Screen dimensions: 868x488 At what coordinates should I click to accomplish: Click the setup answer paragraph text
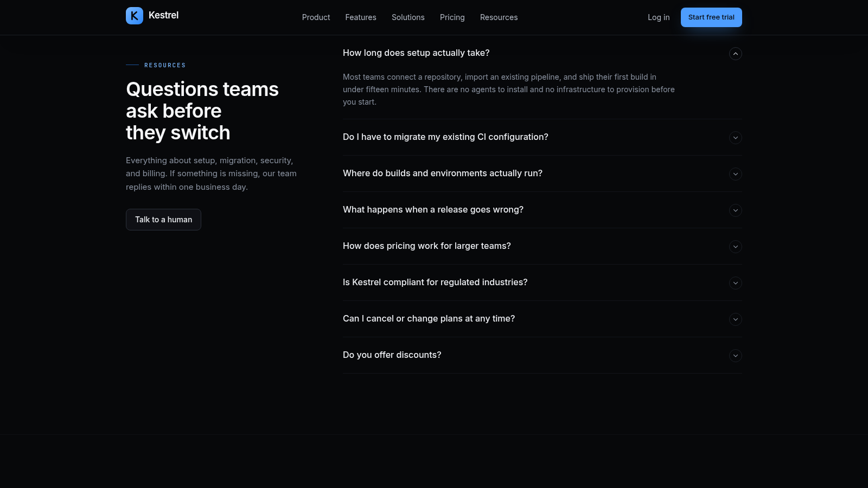[x=509, y=89]
